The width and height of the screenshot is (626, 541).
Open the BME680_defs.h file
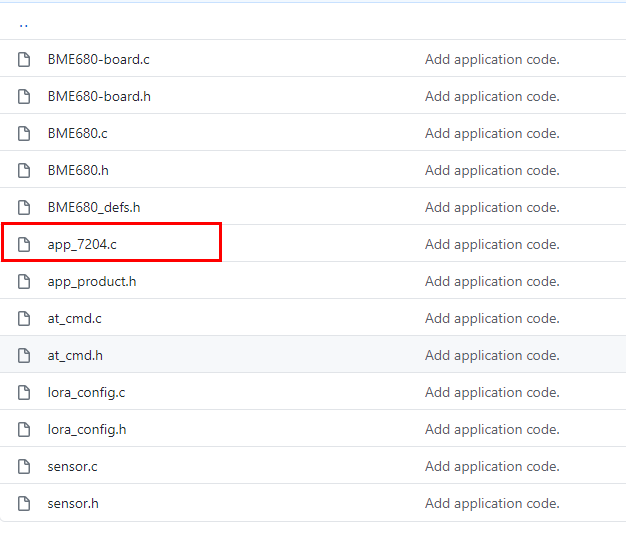[94, 208]
